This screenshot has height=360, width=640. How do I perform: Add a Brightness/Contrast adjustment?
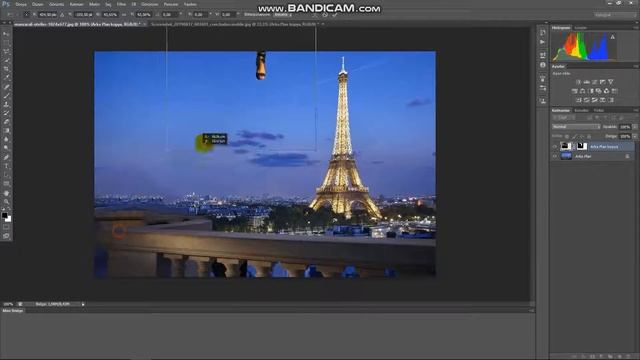[x=578, y=82]
